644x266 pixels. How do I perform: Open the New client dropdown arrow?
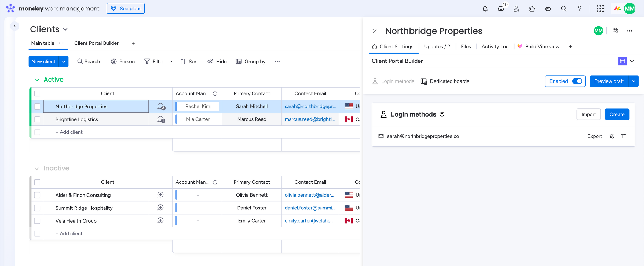click(x=64, y=62)
